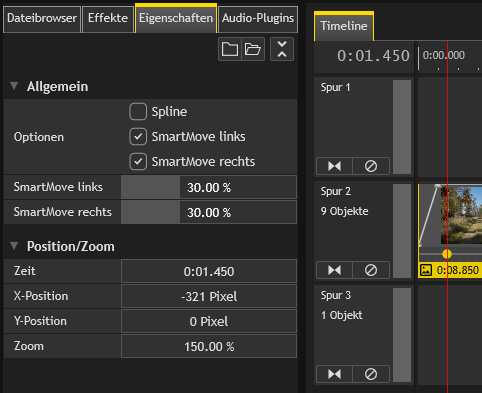Click the Spur 2 disable circle icon

point(371,270)
